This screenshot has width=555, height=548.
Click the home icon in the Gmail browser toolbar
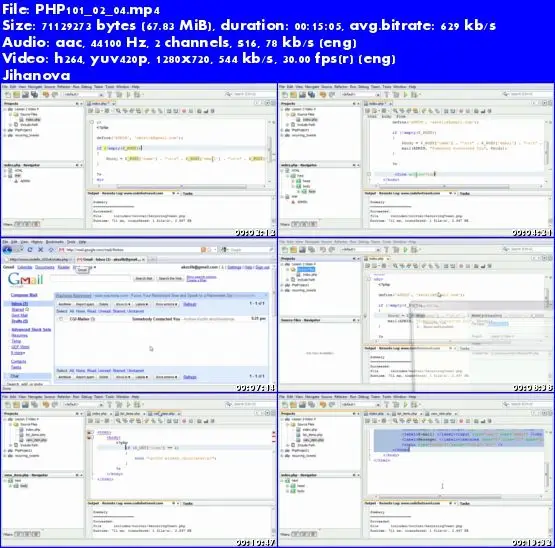pos(51,250)
